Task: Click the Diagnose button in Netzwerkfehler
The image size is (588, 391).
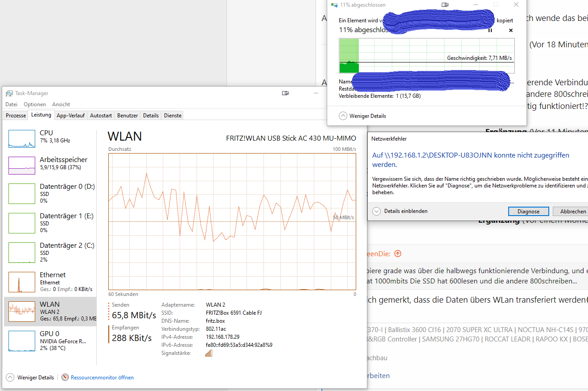Action: [528, 211]
